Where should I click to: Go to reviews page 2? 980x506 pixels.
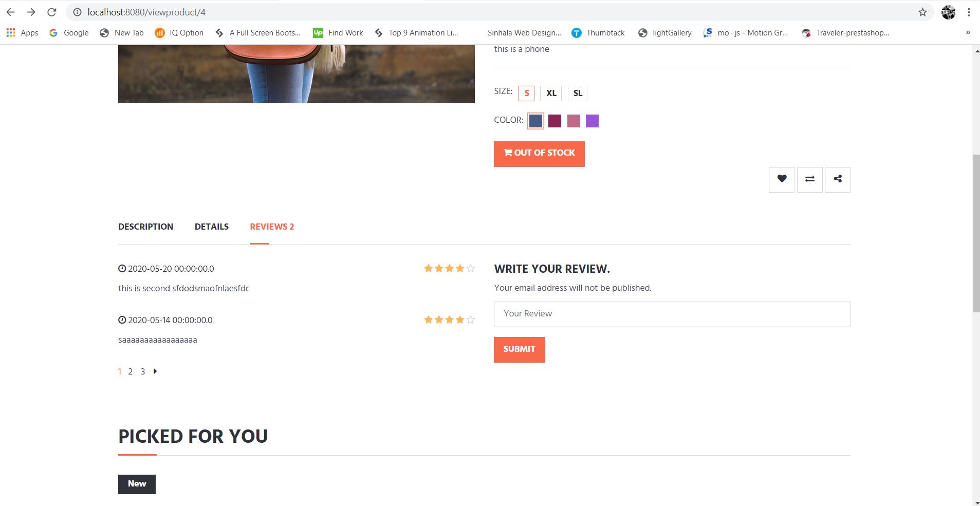[131, 372]
